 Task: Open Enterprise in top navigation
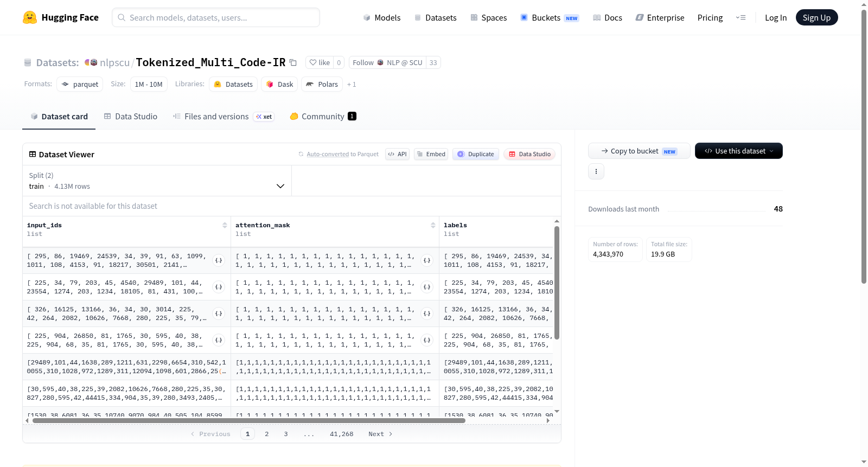click(660, 17)
